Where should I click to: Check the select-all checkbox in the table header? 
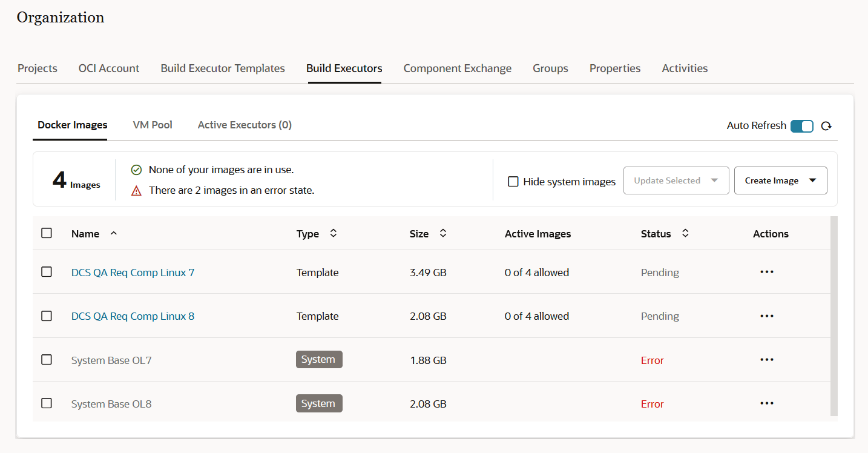pos(47,233)
